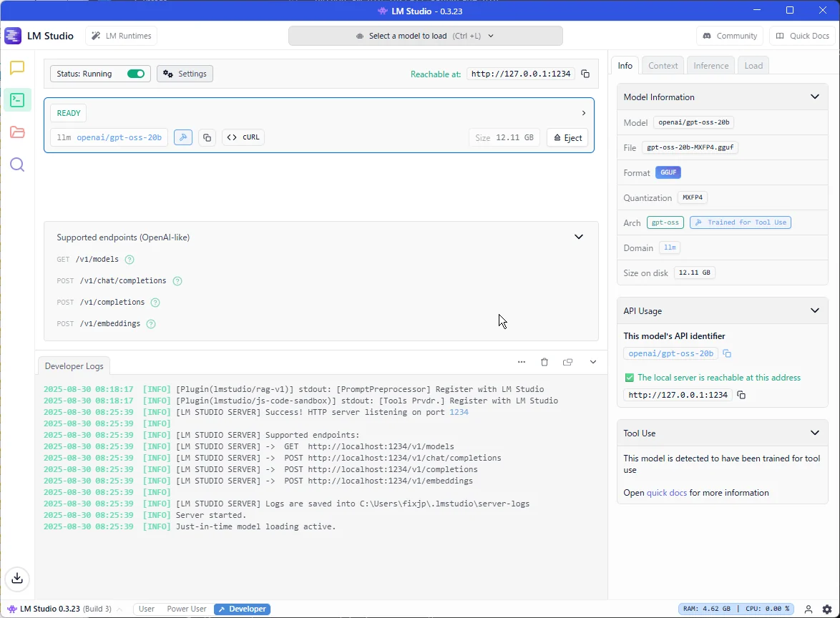Open the Downloads icon at bottom left
This screenshot has width=840, height=618.
pos(17,579)
